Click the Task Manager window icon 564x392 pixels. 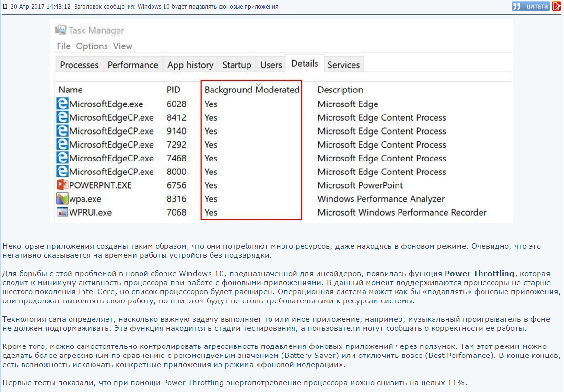[61, 30]
